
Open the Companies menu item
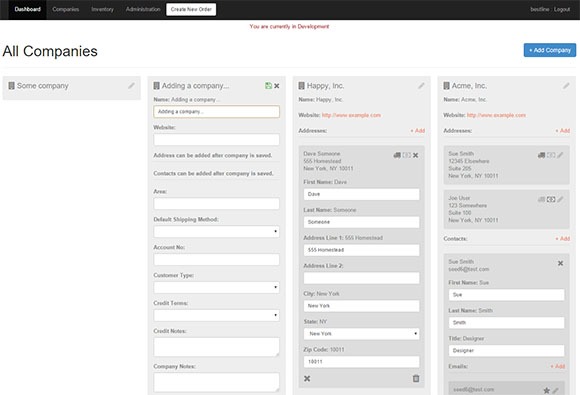coord(65,9)
